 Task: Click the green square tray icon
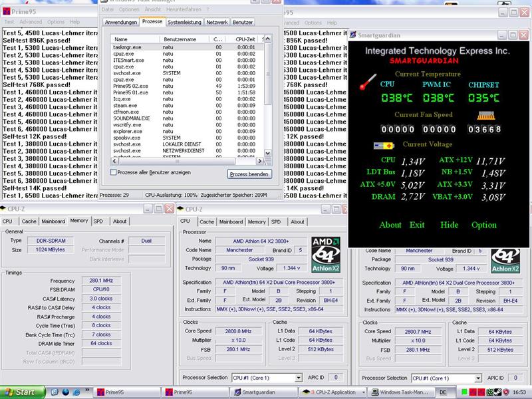click(x=464, y=392)
